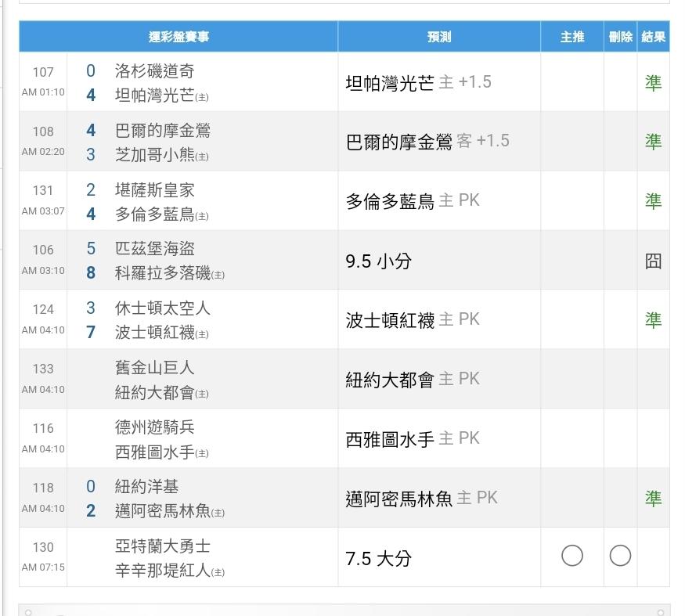Click team name 多倫多藍鳥 in game 131 matchup
Image resolution: width=685 pixels, height=616 pixels.
(x=155, y=214)
